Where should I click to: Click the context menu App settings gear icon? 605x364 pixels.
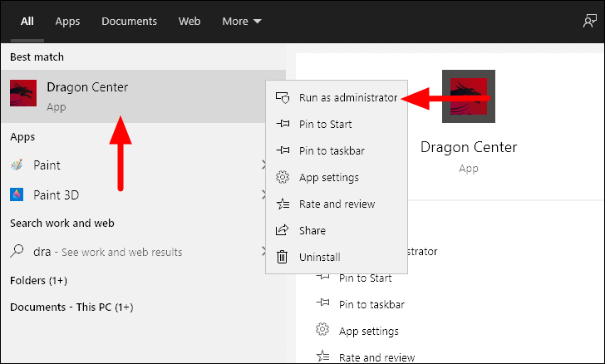pyautogui.click(x=283, y=177)
